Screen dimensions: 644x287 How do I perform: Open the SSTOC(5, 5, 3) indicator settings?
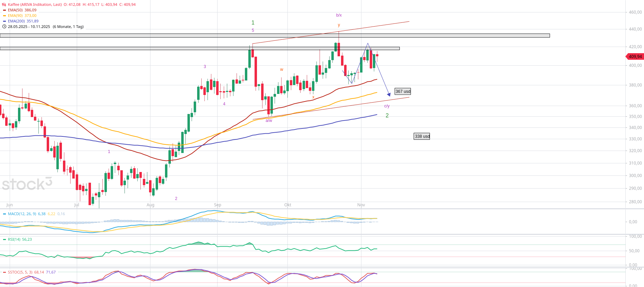[x=20, y=272]
